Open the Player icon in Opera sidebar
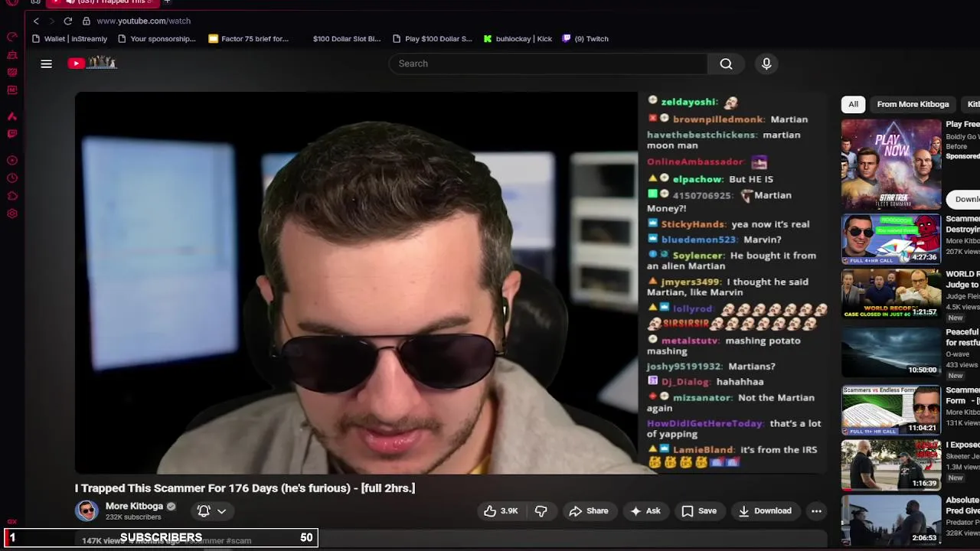 coord(12,161)
